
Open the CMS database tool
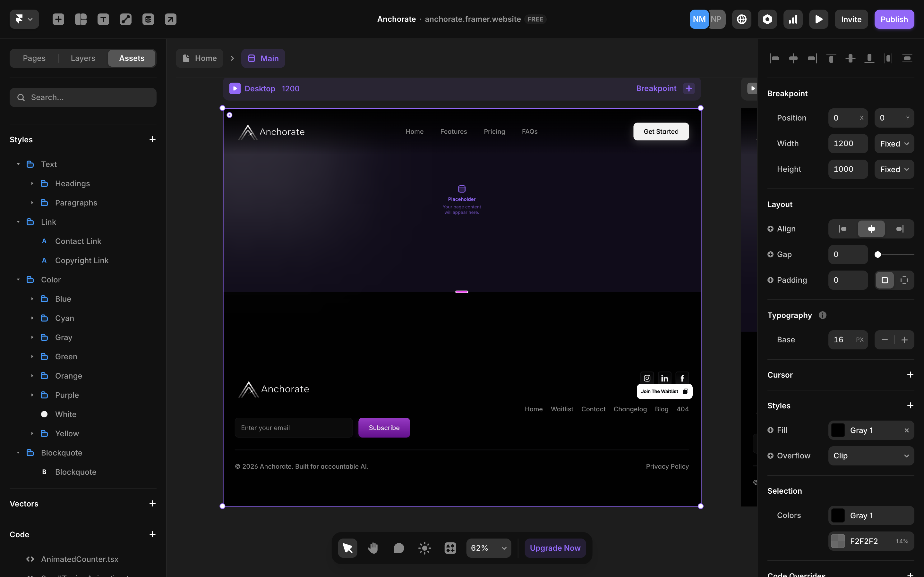(x=148, y=19)
